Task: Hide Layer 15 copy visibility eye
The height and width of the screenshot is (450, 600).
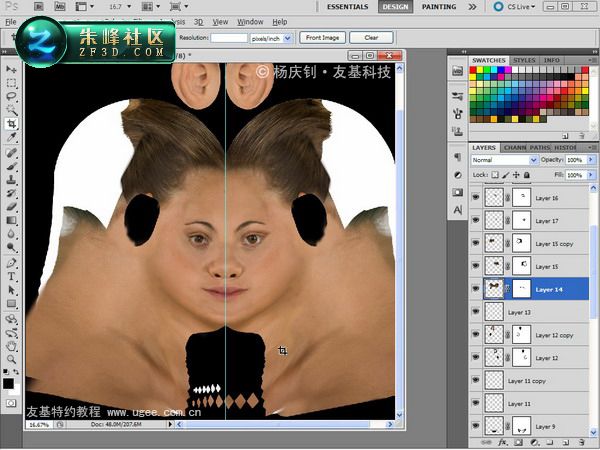Action: click(x=476, y=243)
